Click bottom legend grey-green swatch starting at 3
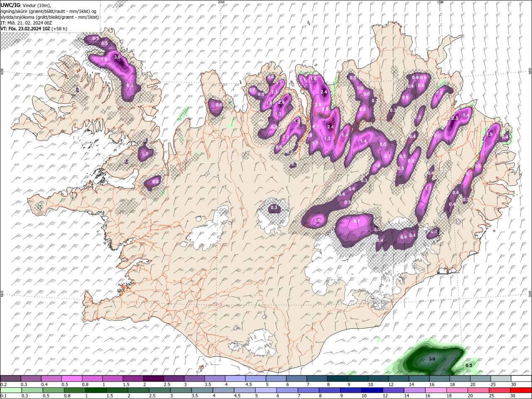This screenshot has height=399, width=532. point(181,390)
